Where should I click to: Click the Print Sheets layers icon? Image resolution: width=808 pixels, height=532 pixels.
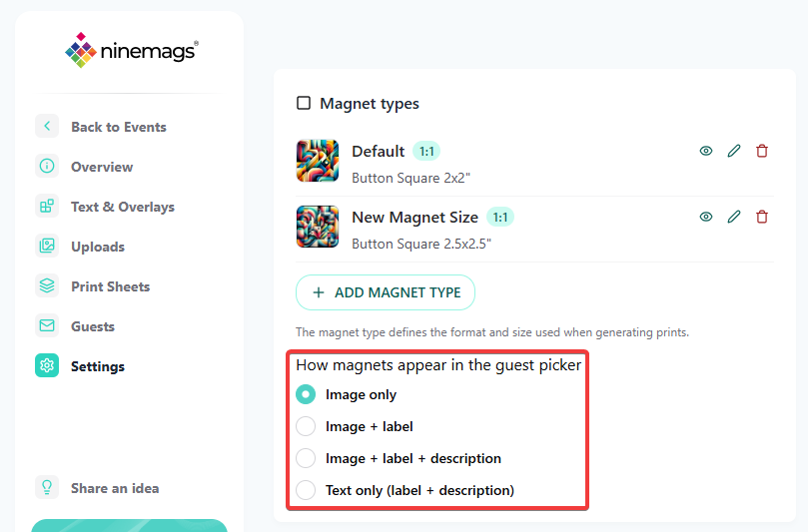click(47, 285)
